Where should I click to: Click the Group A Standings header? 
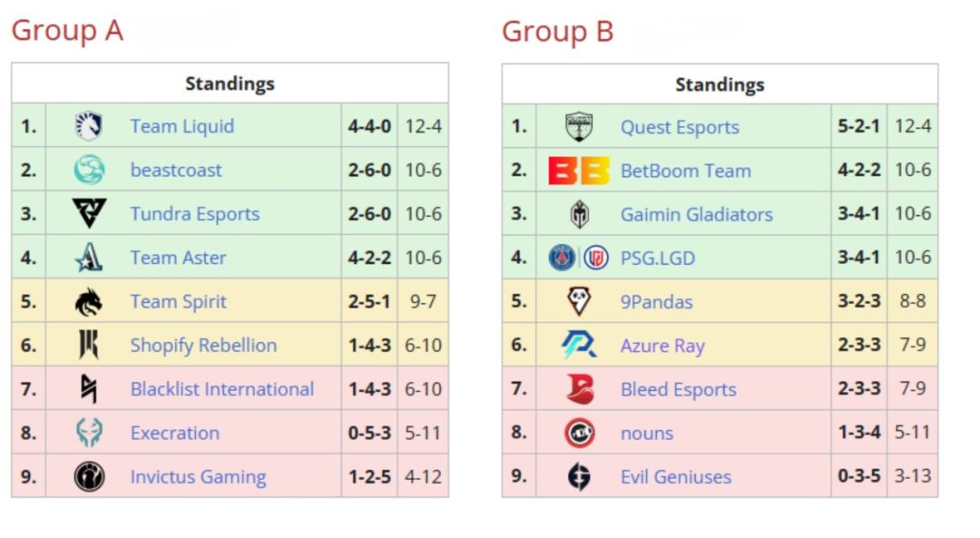(230, 83)
